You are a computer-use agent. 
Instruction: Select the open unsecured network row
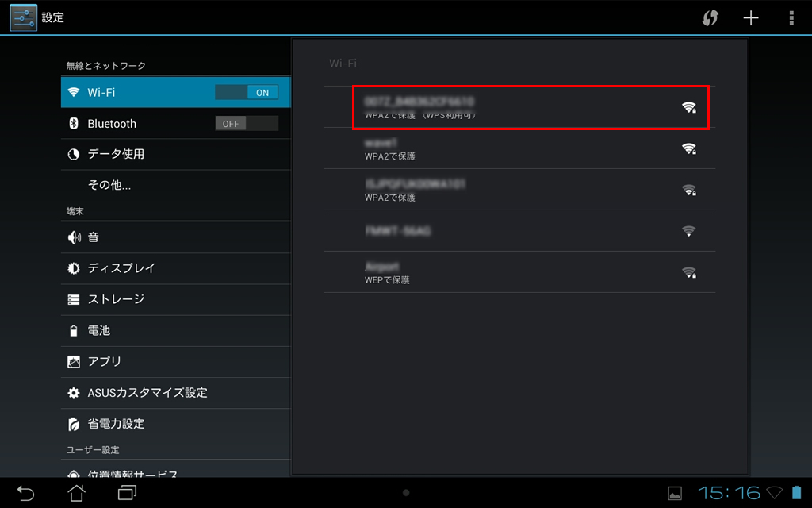click(520, 231)
